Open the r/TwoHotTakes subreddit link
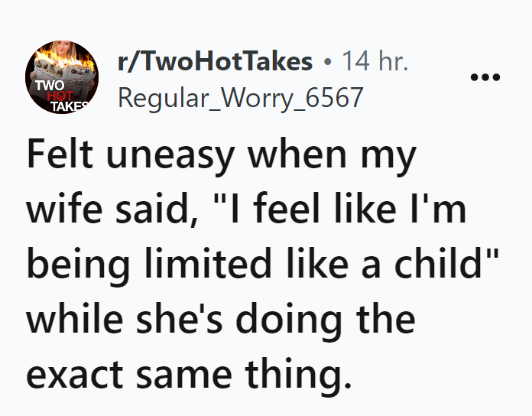This screenshot has height=416, width=532. click(x=216, y=62)
